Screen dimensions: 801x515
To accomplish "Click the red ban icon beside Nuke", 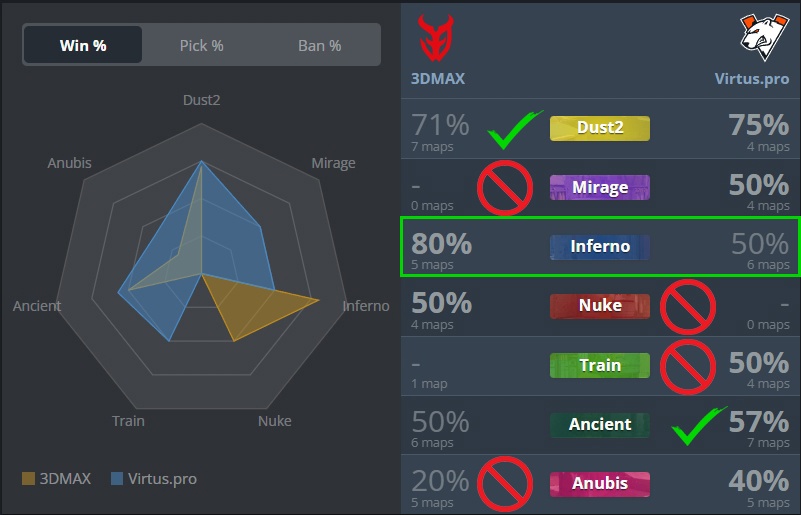I will (688, 307).
